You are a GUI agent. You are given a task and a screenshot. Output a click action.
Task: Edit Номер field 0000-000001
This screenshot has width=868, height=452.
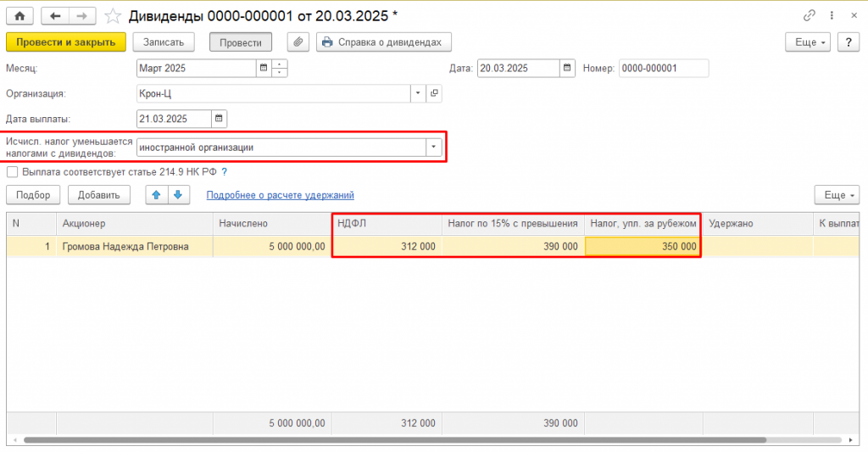point(664,68)
